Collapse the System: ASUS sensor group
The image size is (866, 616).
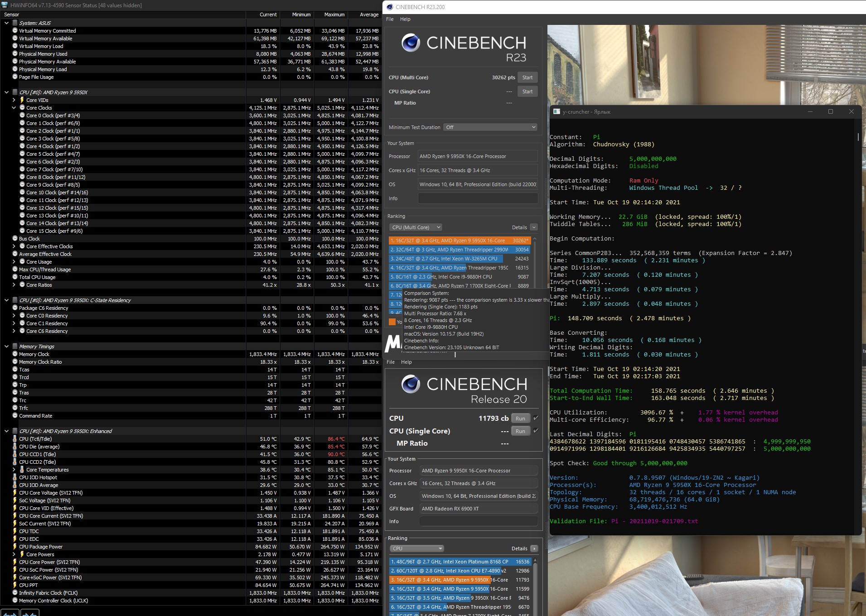point(6,23)
